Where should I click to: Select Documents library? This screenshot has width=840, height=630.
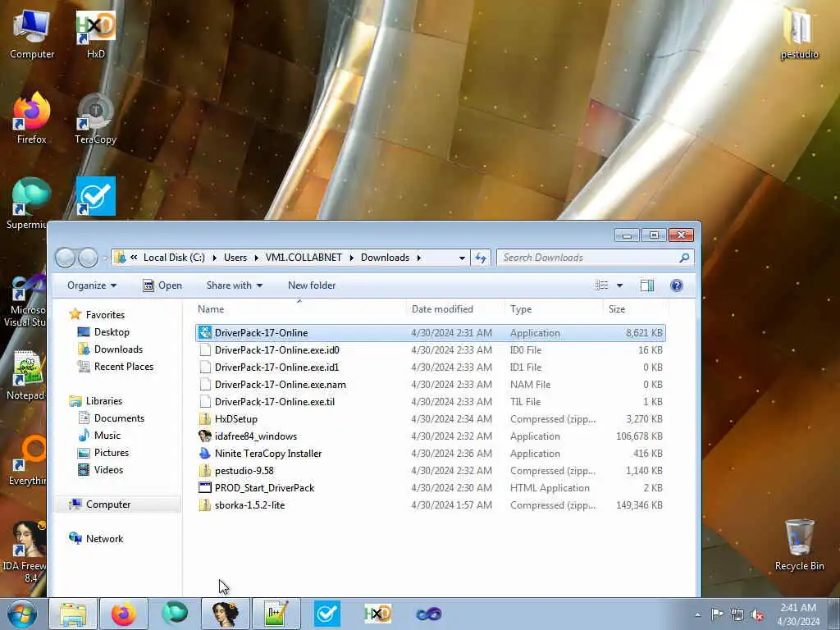click(x=112, y=418)
